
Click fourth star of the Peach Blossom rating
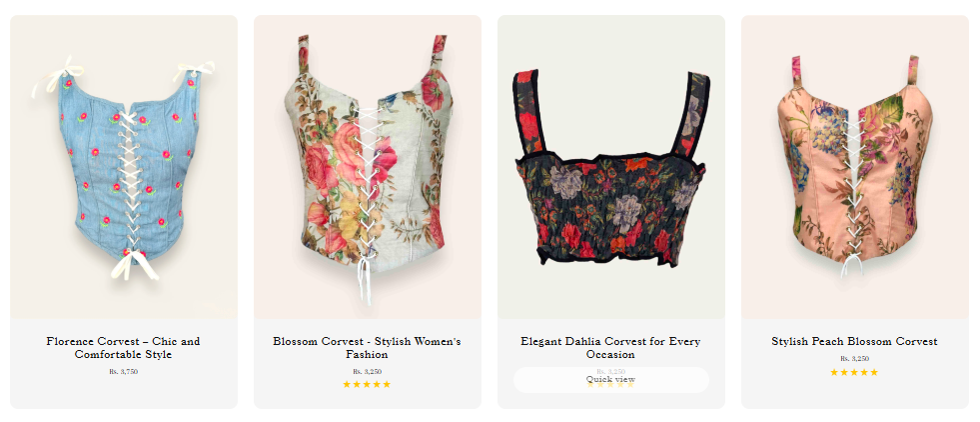[864, 372]
